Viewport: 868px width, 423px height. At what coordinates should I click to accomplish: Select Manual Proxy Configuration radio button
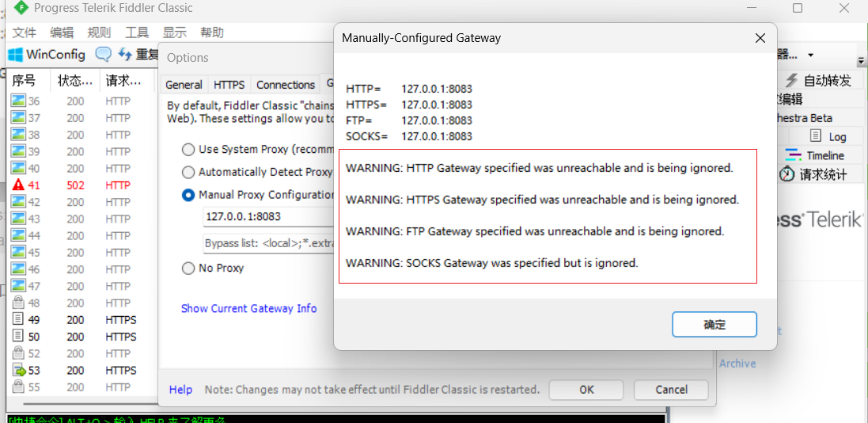(x=188, y=195)
